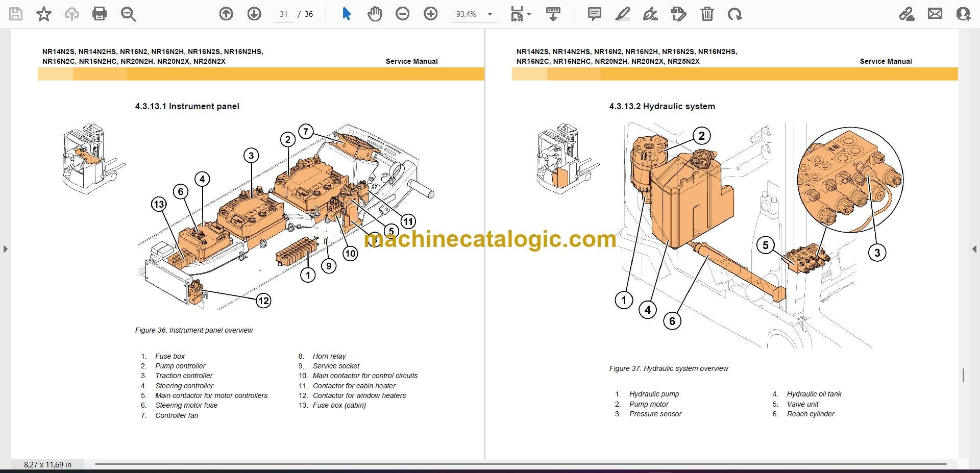Print the document
The image size is (980, 473).
(100, 14)
